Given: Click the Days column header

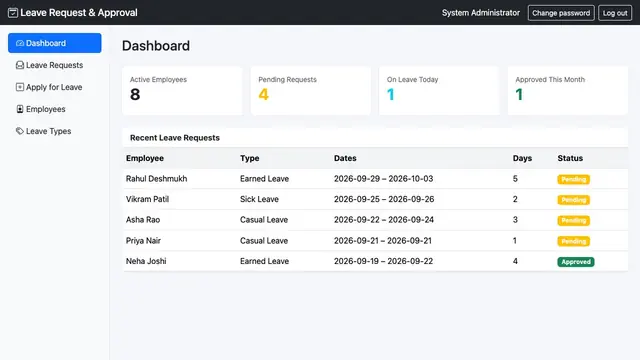Looking at the screenshot, I should [522, 158].
